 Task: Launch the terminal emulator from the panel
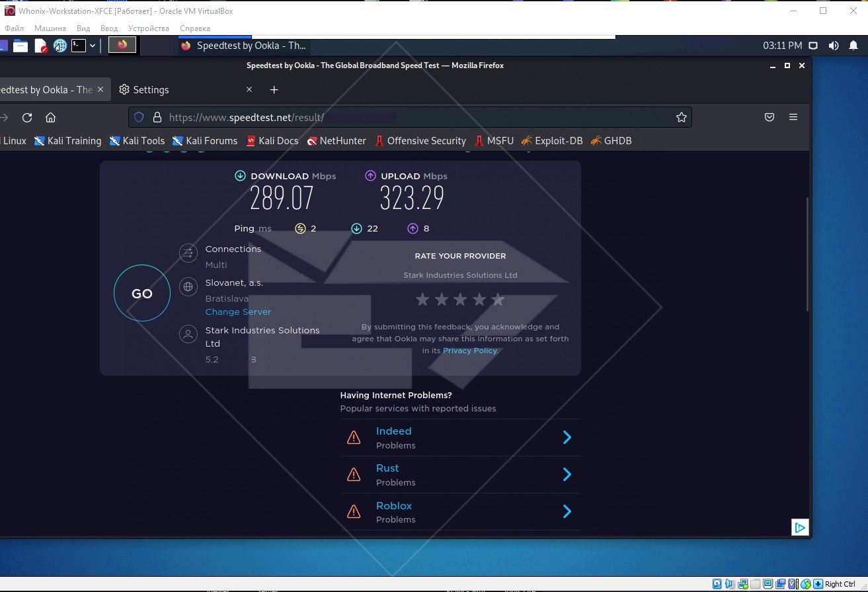click(79, 46)
